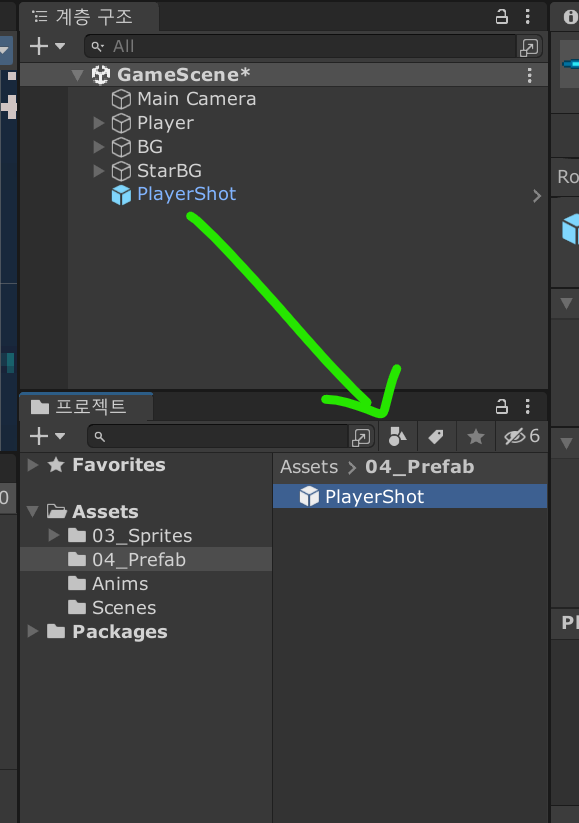The height and width of the screenshot is (823, 579).
Task: Open search window icon in Hierarchy search bar
Action: point(529,47)
